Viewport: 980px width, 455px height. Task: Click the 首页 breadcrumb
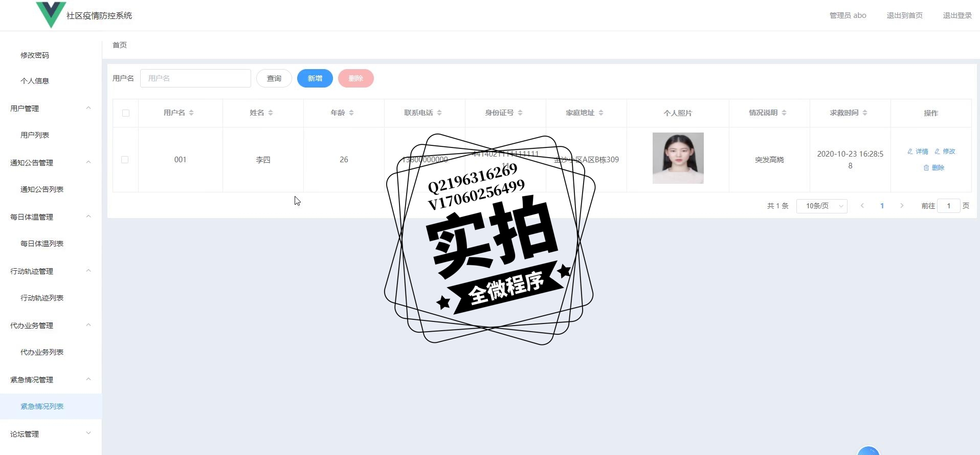120,45
